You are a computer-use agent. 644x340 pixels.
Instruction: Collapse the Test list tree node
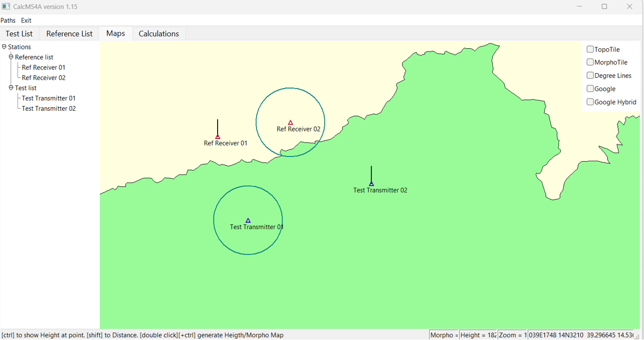click(x=11, y=88)
